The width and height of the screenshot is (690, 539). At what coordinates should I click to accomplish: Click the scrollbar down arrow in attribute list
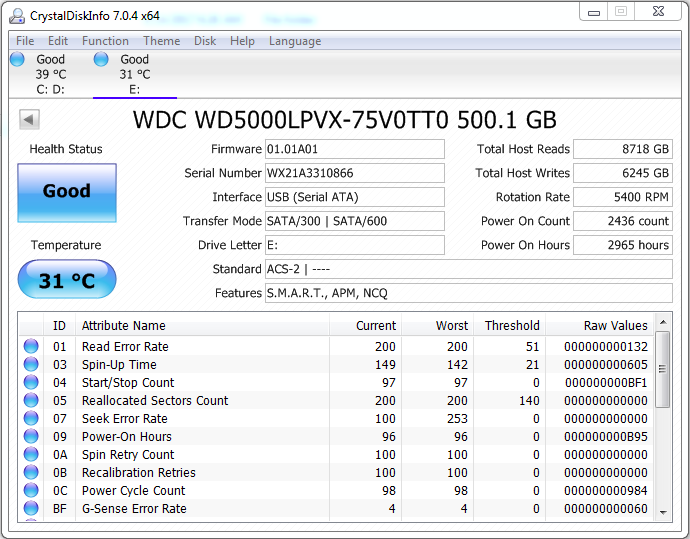663,513
